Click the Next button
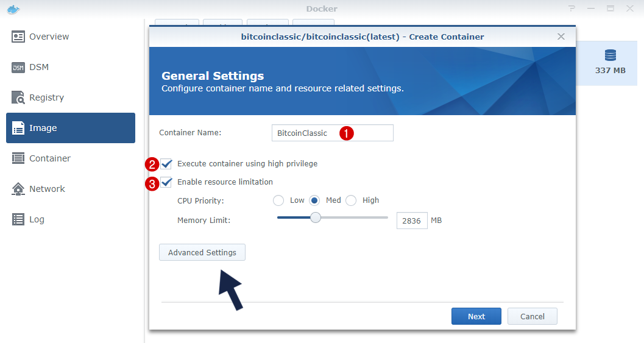Screen dimensions: 644x343 [476, 316]
